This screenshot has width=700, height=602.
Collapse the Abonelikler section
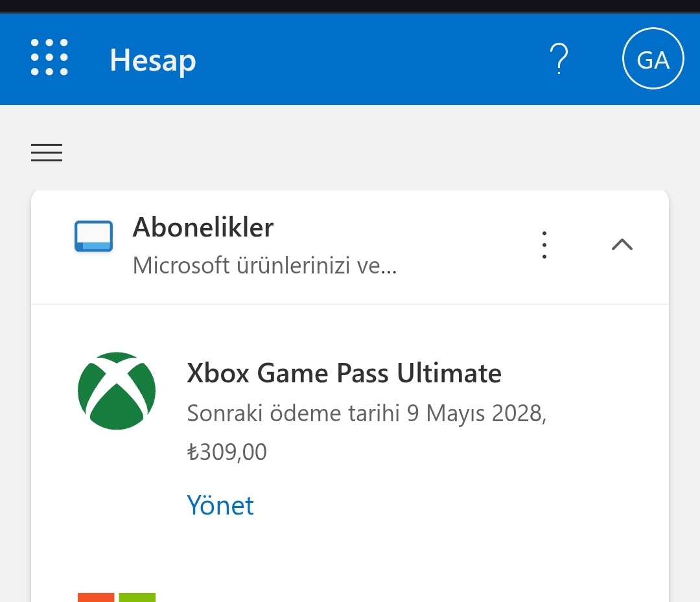622,244
